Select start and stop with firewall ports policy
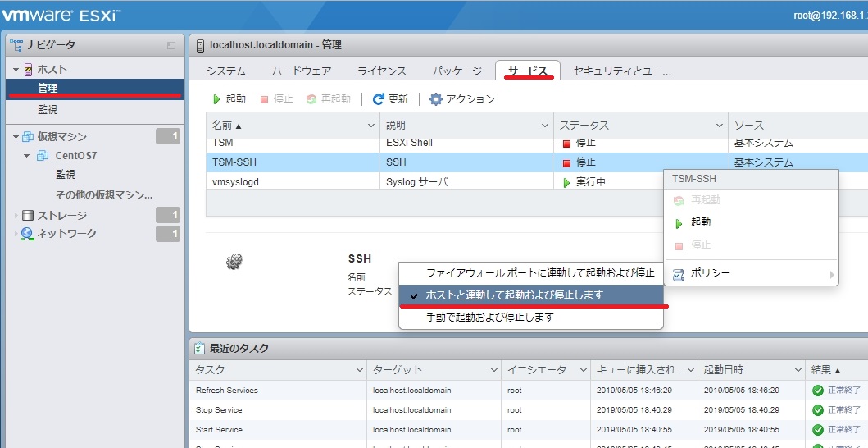 (531, 272)
